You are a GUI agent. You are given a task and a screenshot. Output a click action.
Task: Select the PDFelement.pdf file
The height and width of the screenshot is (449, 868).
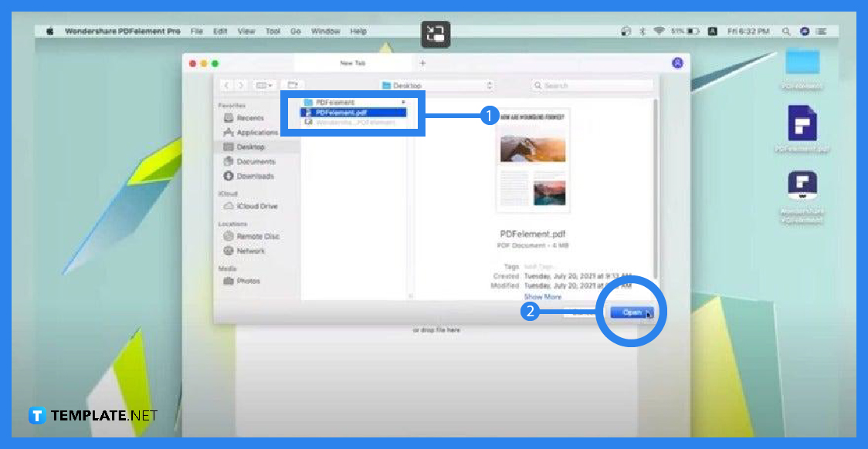pos(354,113)
